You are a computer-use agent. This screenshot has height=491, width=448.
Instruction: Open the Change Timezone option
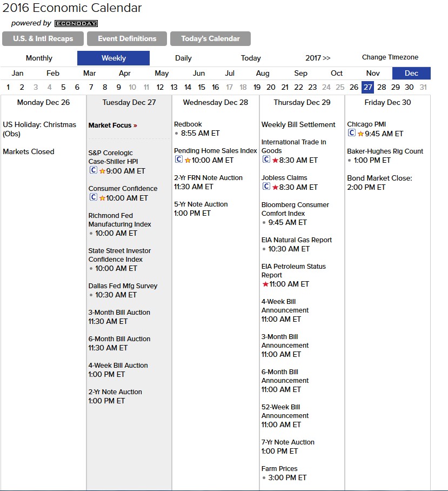(390, 57)
